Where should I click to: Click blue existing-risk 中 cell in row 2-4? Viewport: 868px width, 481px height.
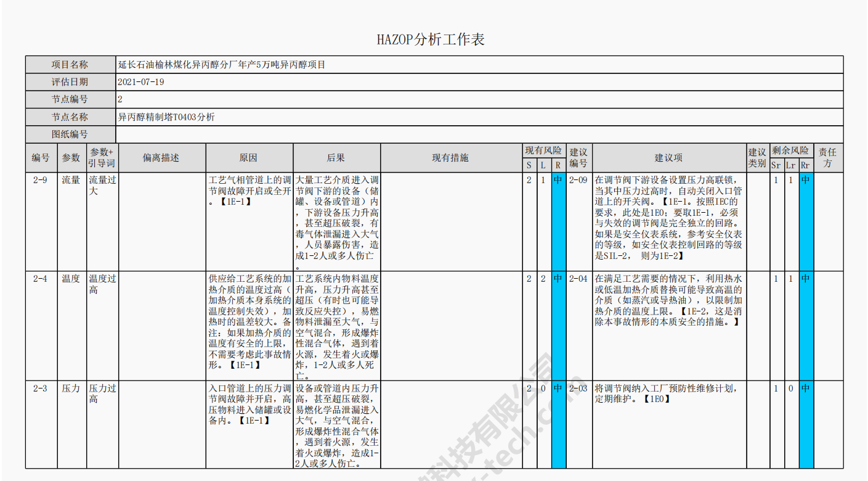[x=558, y=325]
